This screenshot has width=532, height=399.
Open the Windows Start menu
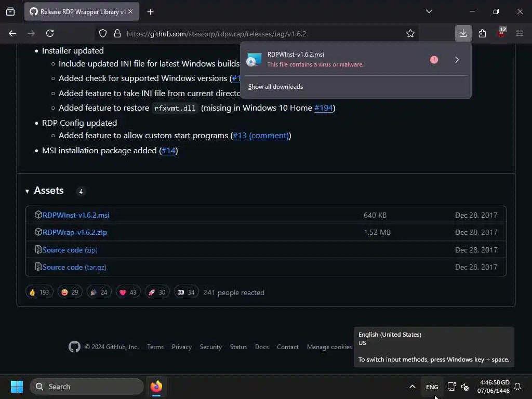tap(17, 387)
